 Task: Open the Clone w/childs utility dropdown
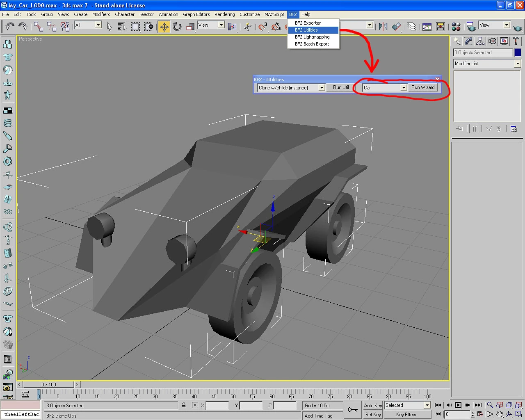coord(322,88)
